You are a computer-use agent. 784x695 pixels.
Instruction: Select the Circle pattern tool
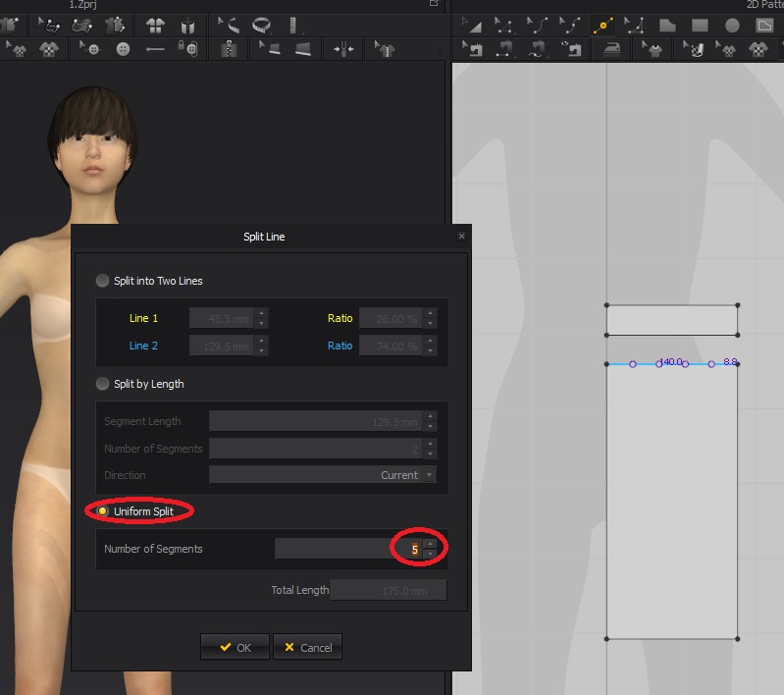(x=732, y=25)
